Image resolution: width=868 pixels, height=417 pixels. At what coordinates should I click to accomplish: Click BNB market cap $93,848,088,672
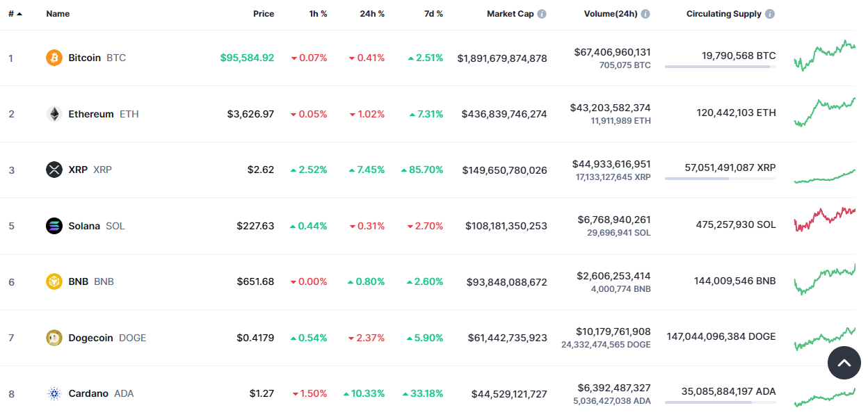pos(507,282)
